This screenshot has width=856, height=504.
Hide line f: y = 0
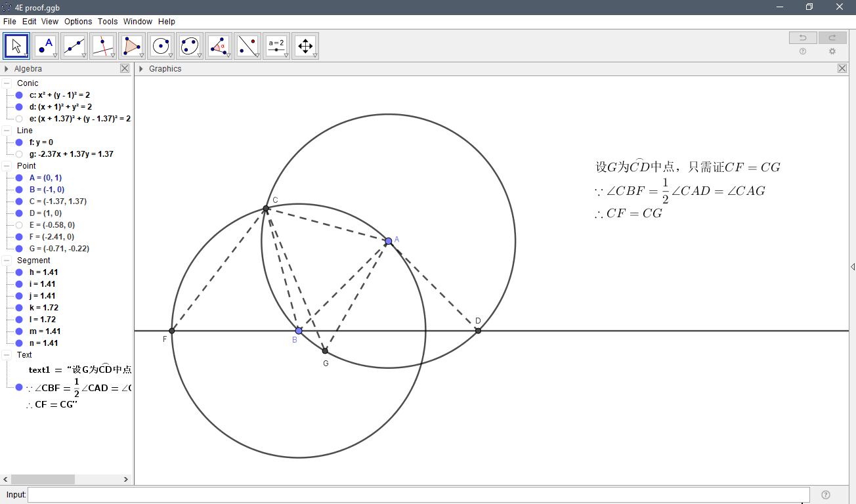(x=18, y=142)
